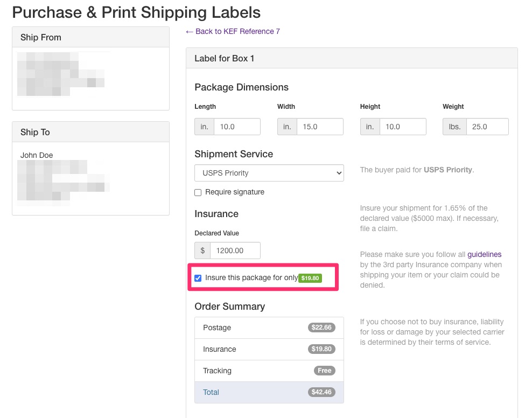Image resolution: width=532 pixels, height=418 pixels.
Task: Click the Free Tracking badge
Action: point(324,371)
